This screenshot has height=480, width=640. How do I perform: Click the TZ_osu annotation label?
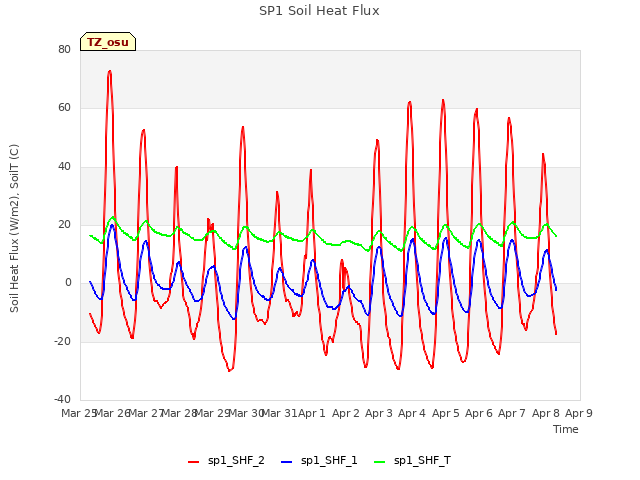108,42
